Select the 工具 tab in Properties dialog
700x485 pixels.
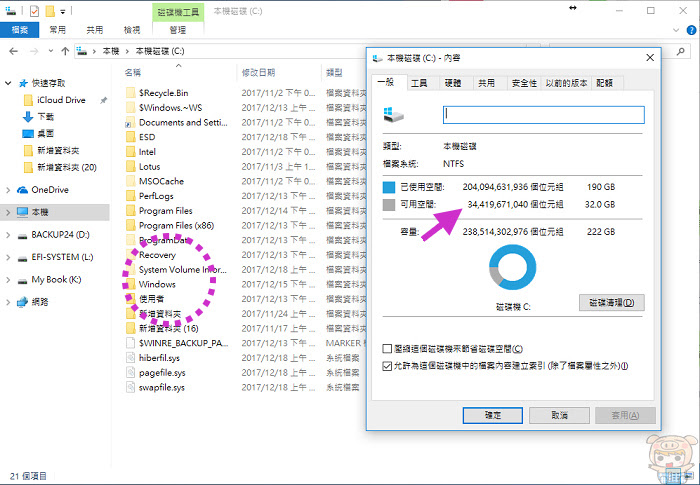click(x=419, y=83)
